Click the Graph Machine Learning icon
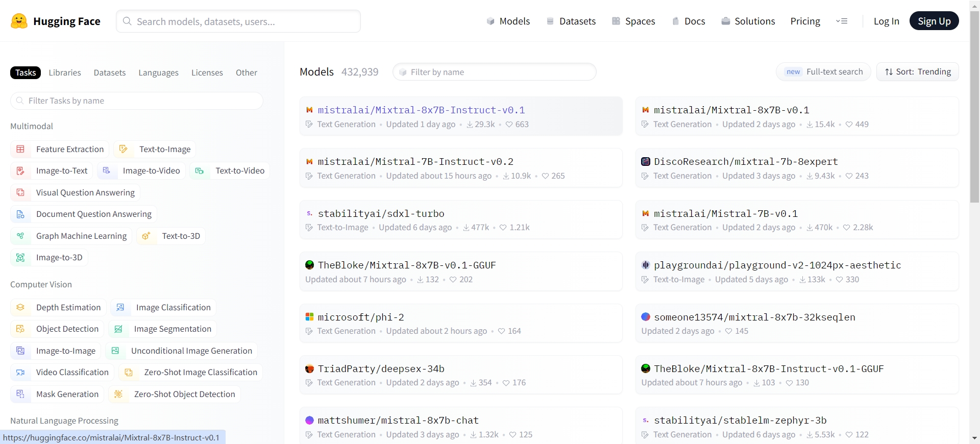The width and height of the screenshot is (980, 444). click(x=20, y=236)
